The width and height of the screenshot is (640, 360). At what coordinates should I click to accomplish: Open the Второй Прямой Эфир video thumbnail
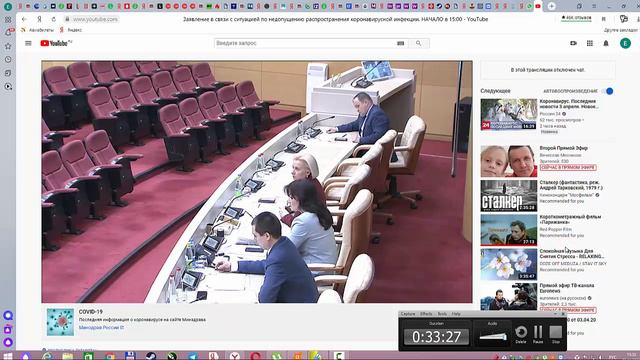pos(509,161)
